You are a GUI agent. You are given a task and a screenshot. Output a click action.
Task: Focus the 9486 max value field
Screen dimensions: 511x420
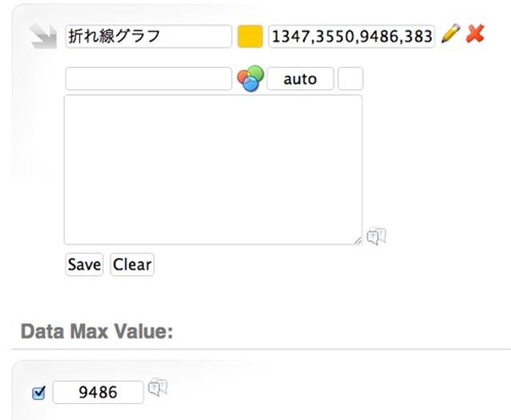coord(98,392)
